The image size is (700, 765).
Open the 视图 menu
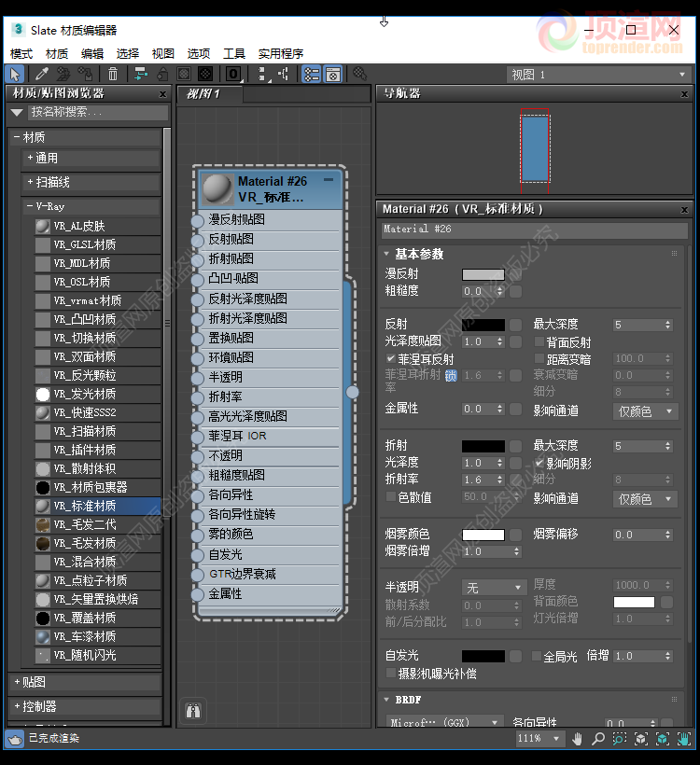click(163, 53)
